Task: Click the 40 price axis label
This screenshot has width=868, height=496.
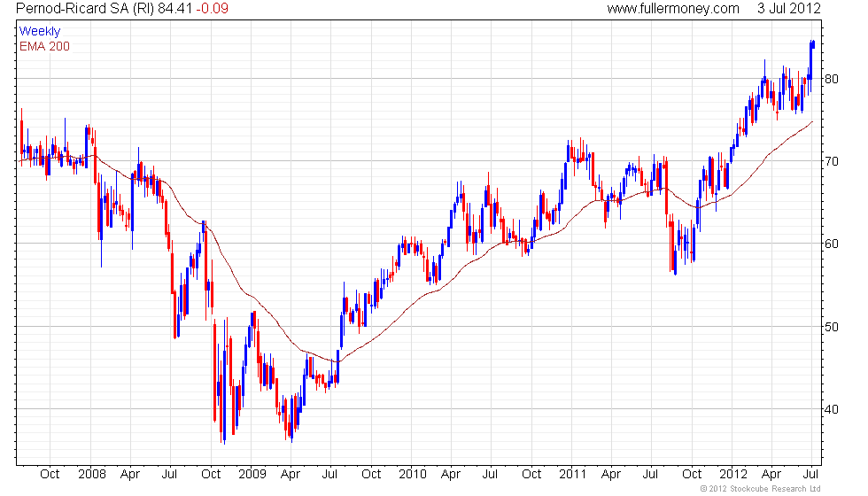Action: pos(832,409)
